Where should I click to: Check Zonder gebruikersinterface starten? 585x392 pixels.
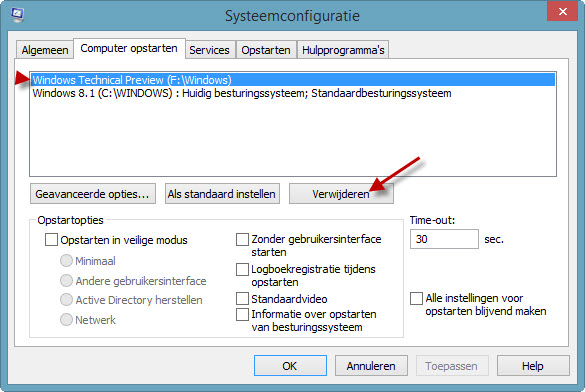click(243, 239)
